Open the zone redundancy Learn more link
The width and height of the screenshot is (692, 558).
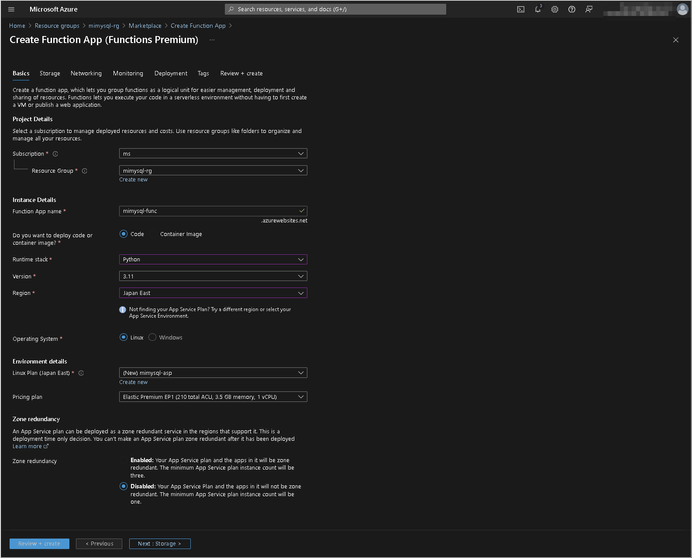tap(30, 447)
